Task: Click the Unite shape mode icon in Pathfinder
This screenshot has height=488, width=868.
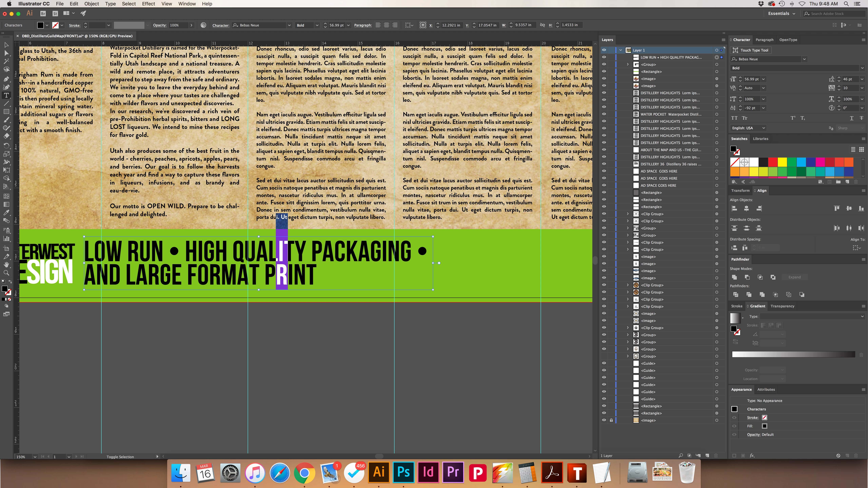Action: (x=734, y=277)
